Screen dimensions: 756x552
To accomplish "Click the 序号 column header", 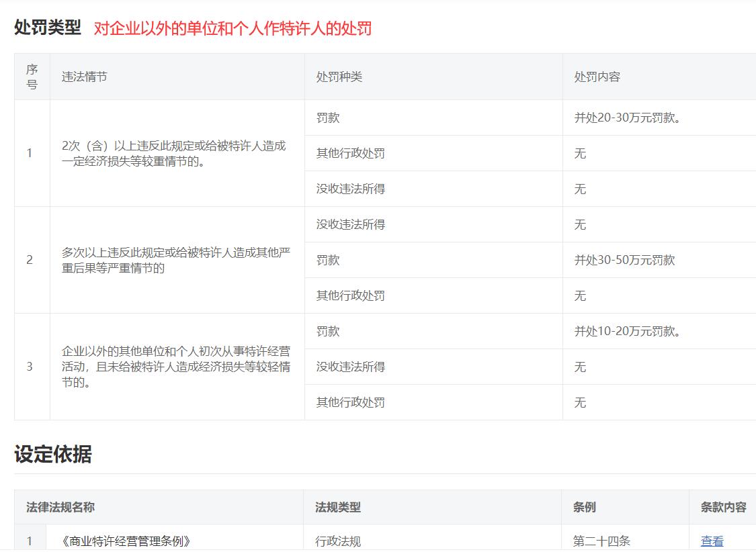I will [32, 77].
